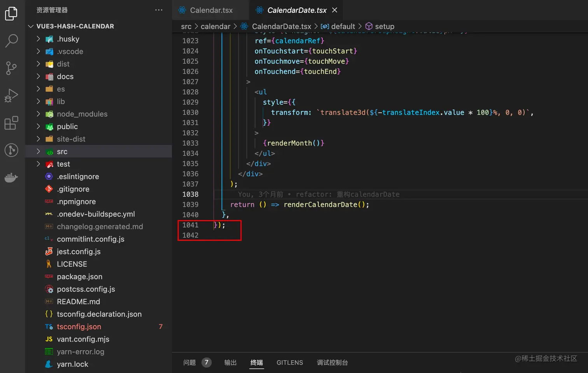Screen dimensions: 588x373
Task: Open postcss.config.js file
Action: [98, 289]
